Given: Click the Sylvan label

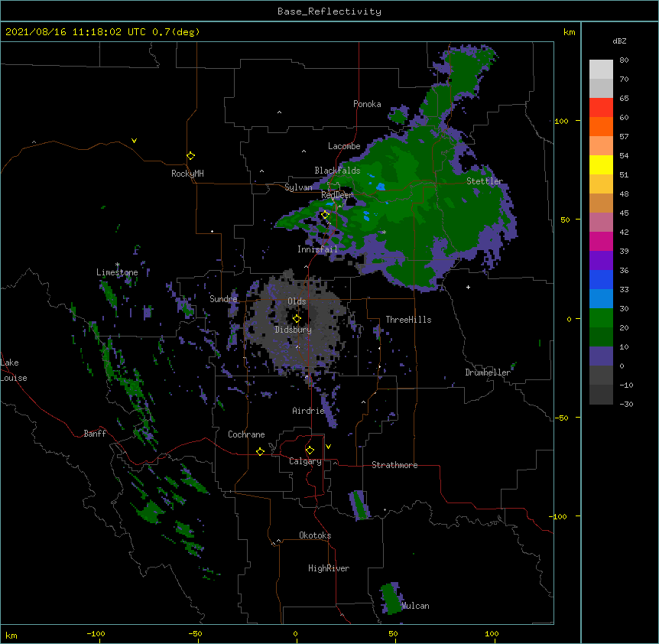Looking at the screenshot, I should coord(298,187).
